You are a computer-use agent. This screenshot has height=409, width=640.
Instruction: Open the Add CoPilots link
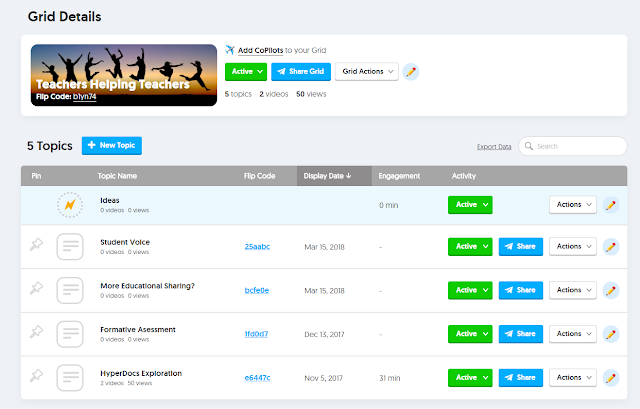pyautogui.click(x=260, y=50)
